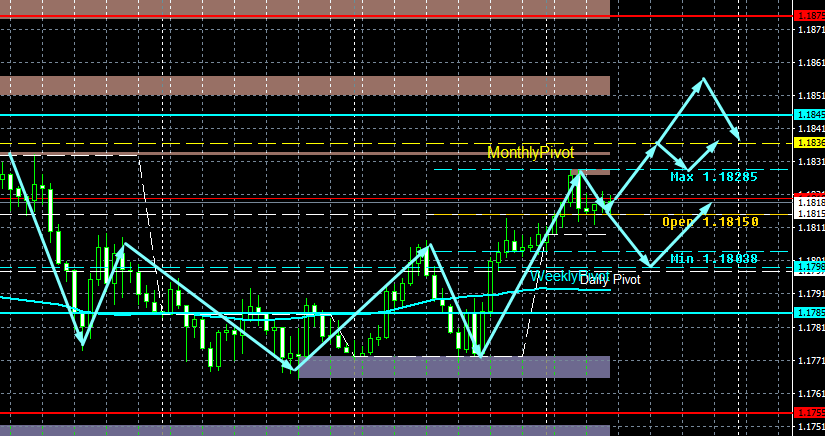This screenshot has width=825, height=436.
Task: Click the Daily Pivot label
Action: [x=610, y=280]
